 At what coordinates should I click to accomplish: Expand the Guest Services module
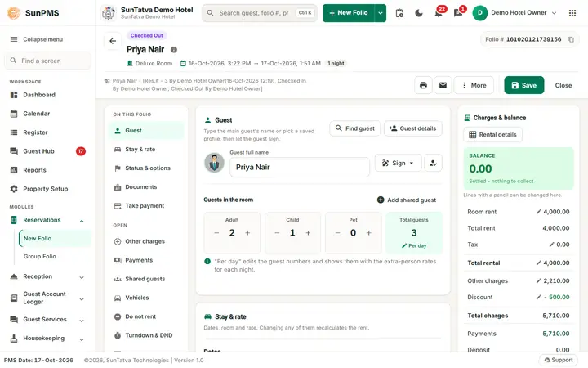[82, 321]
